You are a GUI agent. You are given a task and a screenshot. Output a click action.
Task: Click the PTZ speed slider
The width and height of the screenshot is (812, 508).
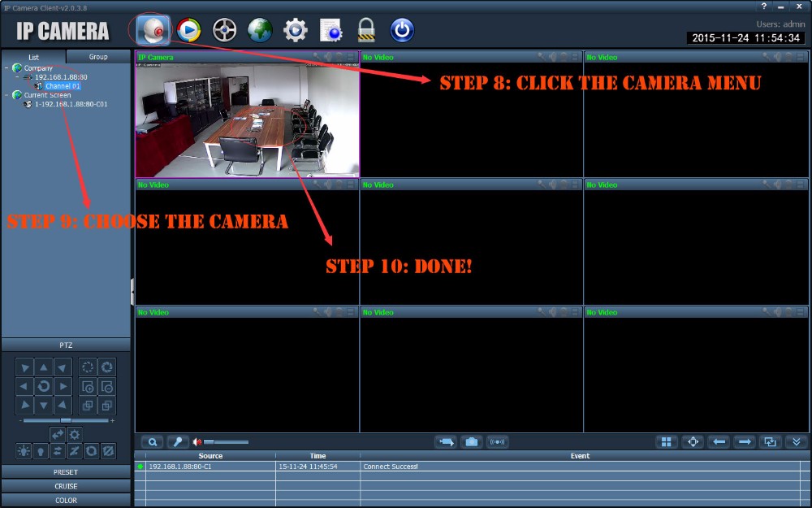pos(66,420)
